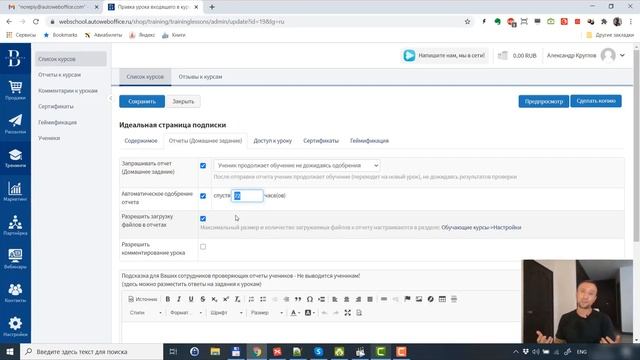Open the Тренинги graduation cap section
The height and width of the screenshot is (360, 640).
tap(15, 158)
